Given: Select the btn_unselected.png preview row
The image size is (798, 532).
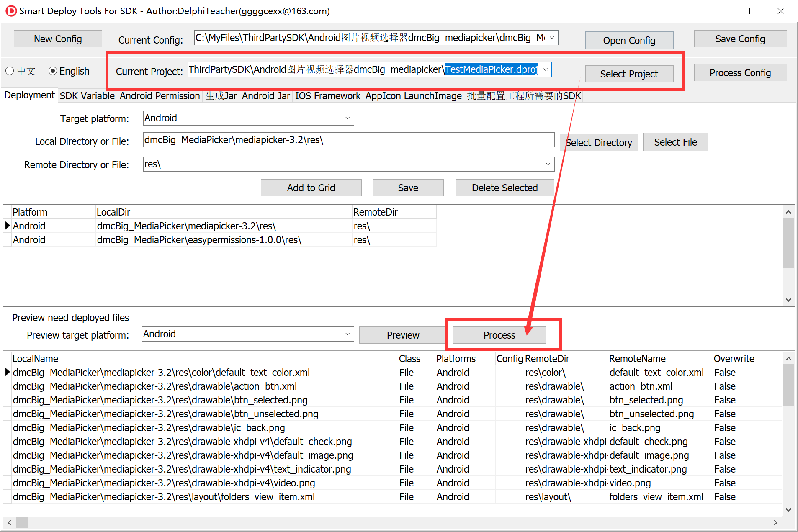Looking at the screenshot, I should coord(393,414).
